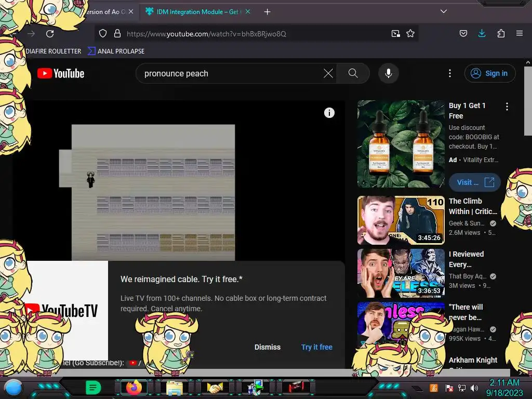The width and height of the screenshot is (532, 399).
Task: Open the Action Center flag tray icon
Action: coord(449,388)
